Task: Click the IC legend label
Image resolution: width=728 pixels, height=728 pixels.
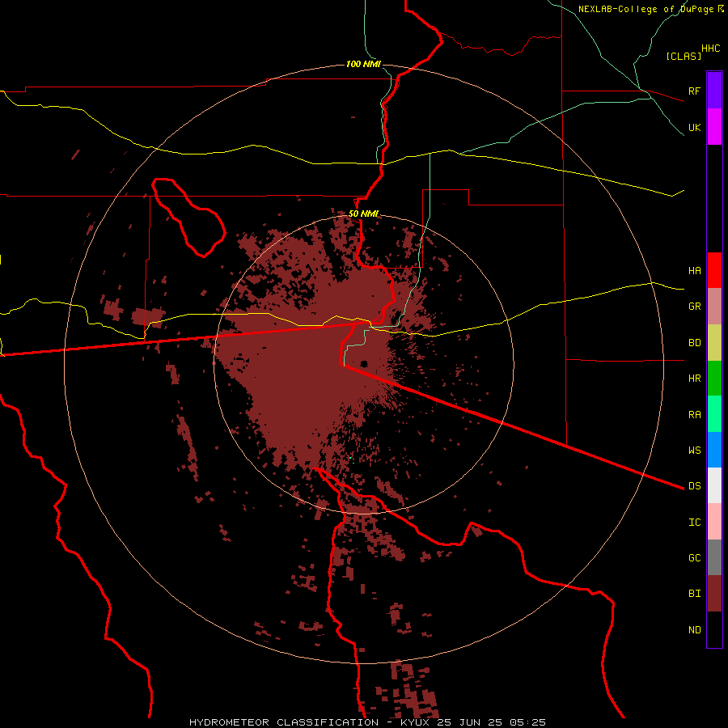Action: (695, 523)
